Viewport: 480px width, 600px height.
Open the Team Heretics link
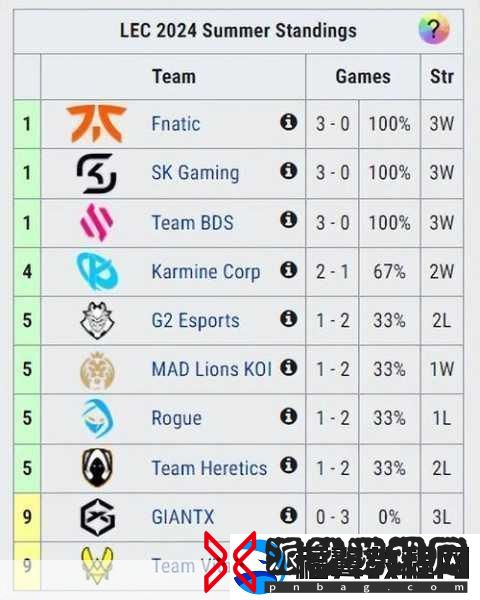coord(209,468)
